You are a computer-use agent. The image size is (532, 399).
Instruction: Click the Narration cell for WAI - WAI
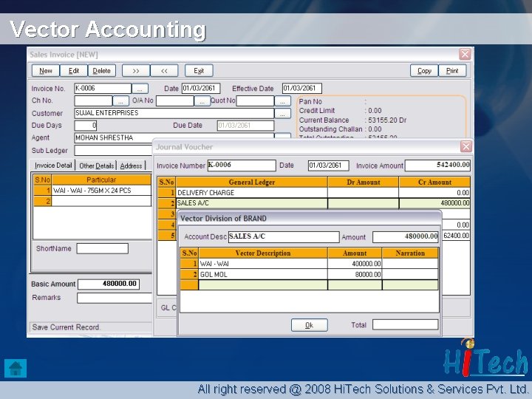click(410, 264)
